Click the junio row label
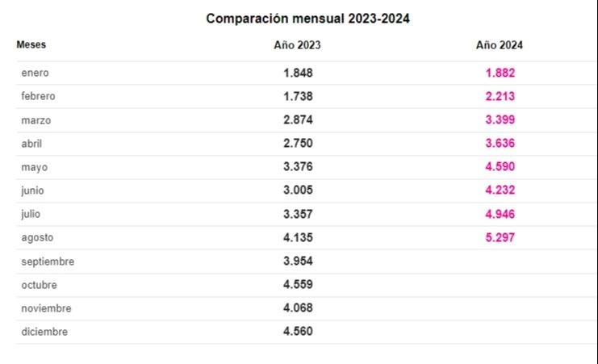 click(x=32, y=190)
